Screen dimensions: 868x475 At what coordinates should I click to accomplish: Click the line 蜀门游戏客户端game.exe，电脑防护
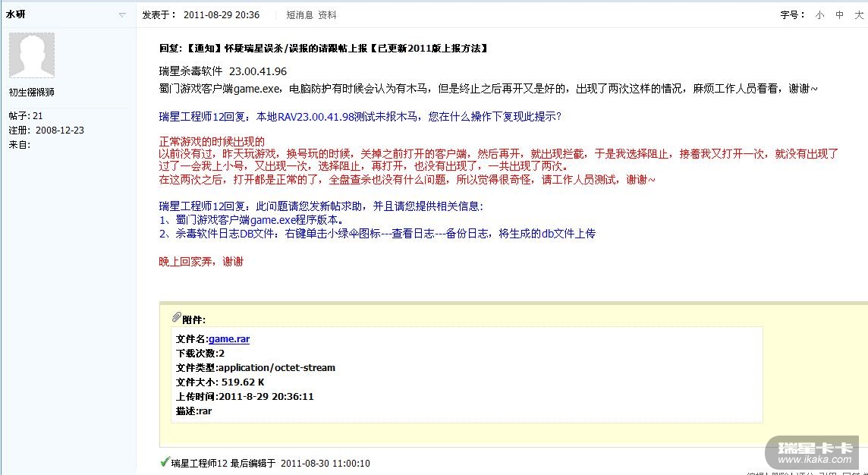(x=489, y=89)
